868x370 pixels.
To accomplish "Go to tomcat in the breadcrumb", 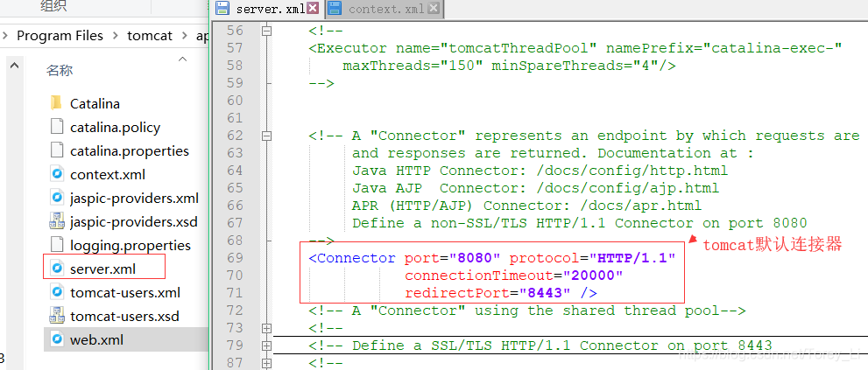I will click(x=150, y=36).
